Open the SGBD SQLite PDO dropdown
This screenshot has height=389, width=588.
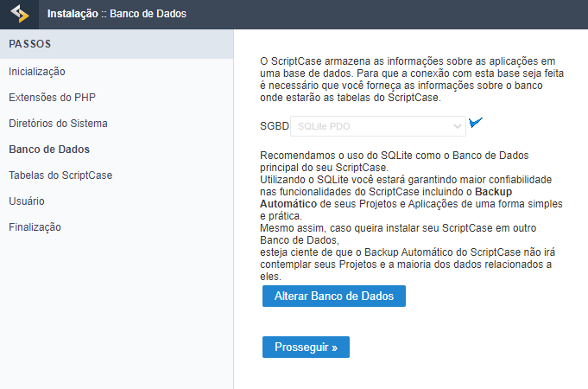(x=378, y=126)
